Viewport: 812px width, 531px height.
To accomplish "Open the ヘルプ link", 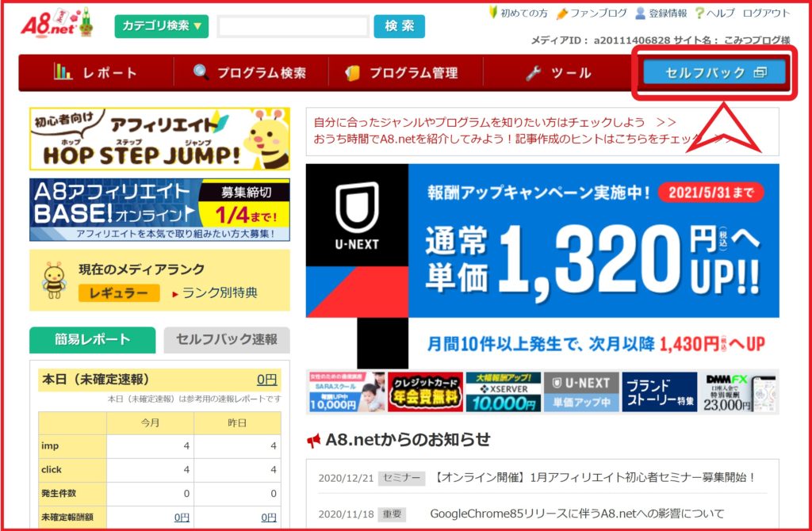I will pyautogui.click(x=720, y=13).
